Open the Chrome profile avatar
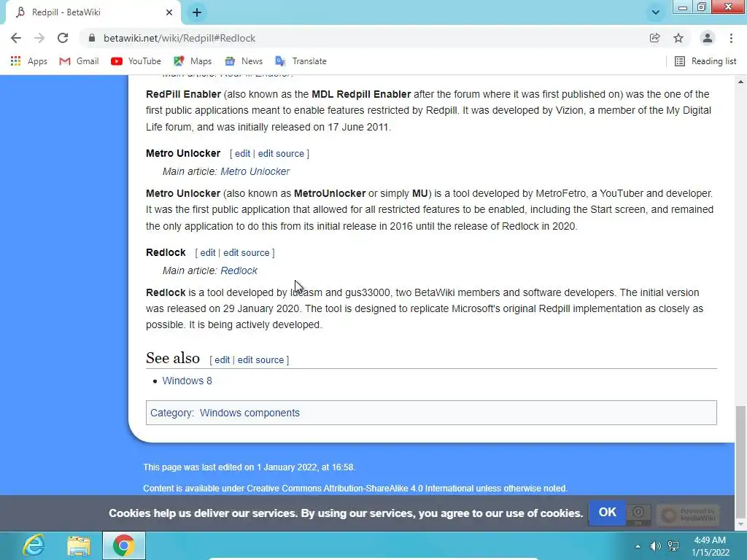The width and height of the screenshot is (747, 560). coord(708,38)
